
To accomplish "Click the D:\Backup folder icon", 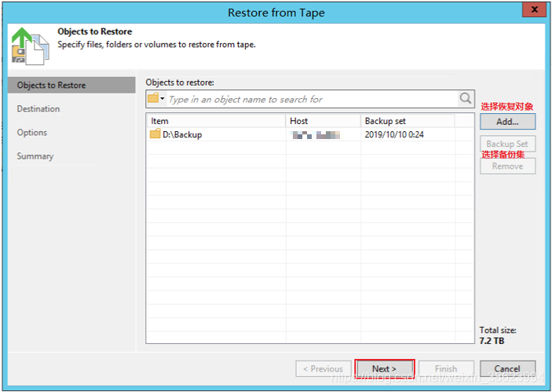I will 155,134.
